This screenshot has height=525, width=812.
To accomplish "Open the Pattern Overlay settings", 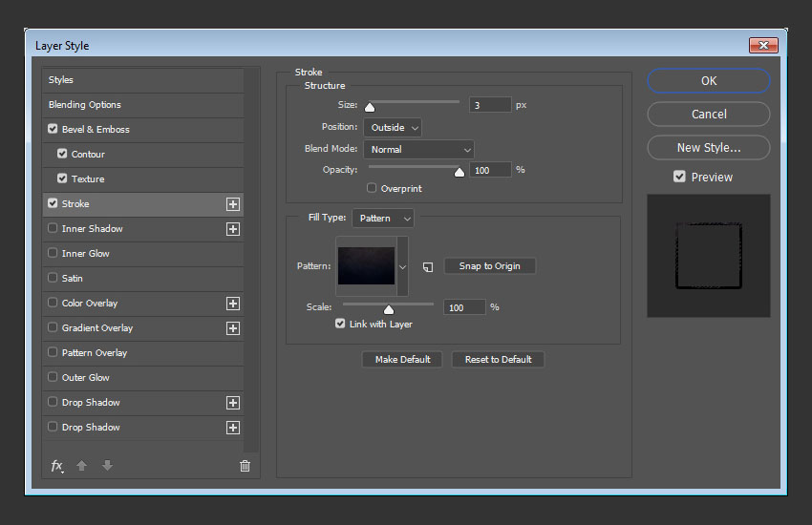I will pos(94,353).
